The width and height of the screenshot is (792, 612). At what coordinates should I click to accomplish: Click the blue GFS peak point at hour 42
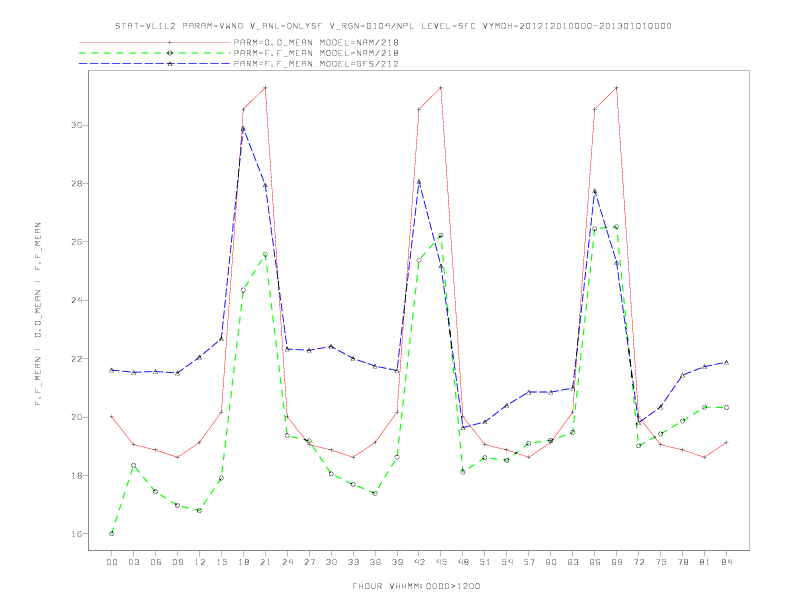click(x=419, y=182)
